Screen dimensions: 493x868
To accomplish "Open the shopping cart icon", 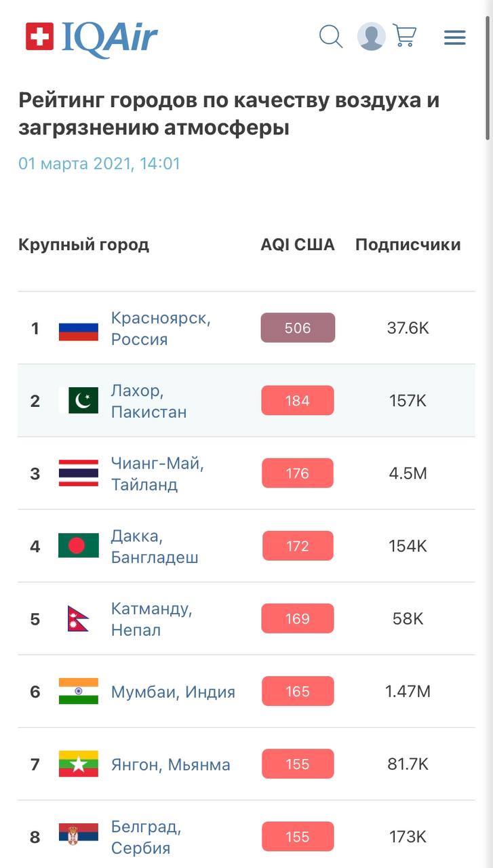I will [405, 36].
